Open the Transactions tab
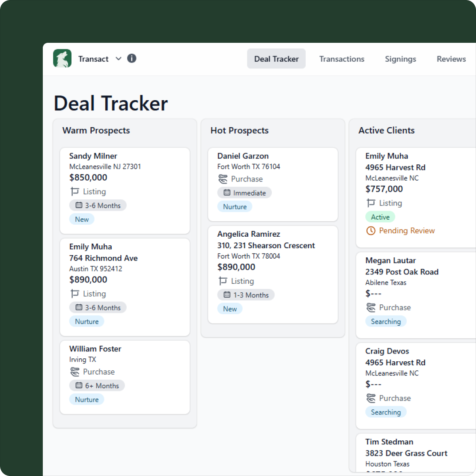This screenshot has height=476, width=476. coord(342,59)
